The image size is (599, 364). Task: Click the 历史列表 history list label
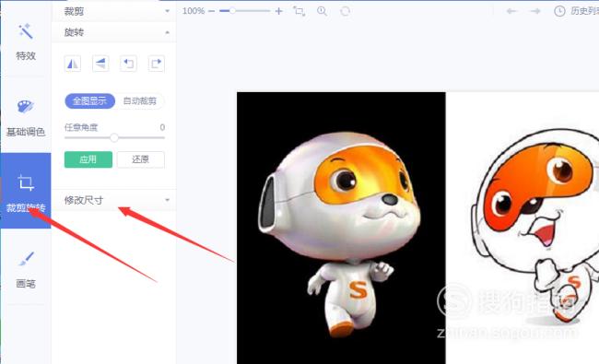(584, 11)
